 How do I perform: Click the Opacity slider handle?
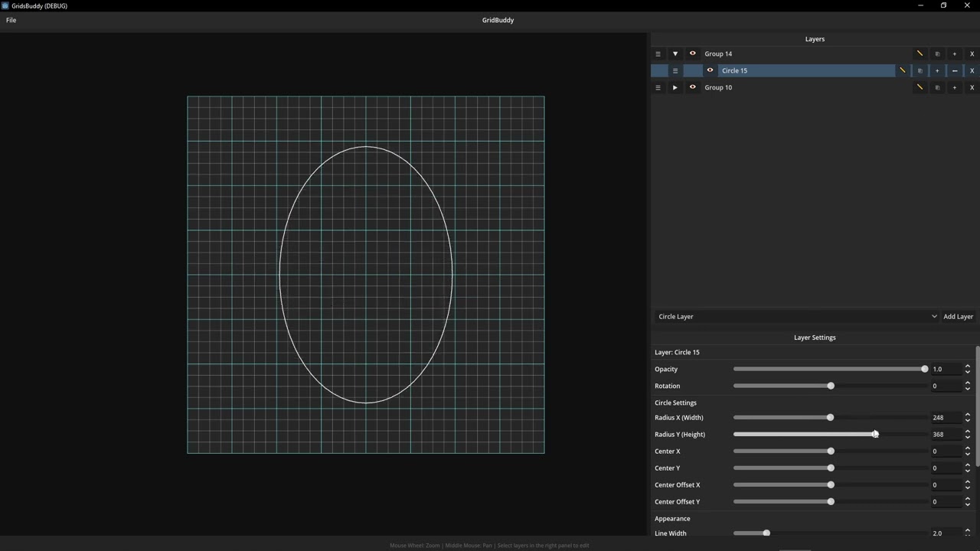click(x=924, y=369)
